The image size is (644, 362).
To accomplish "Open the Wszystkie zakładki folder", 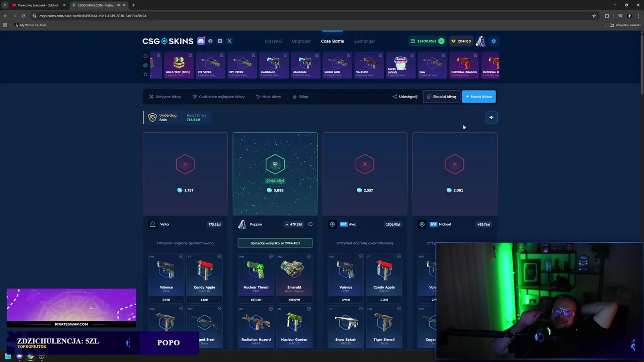I will coord(625,25).
